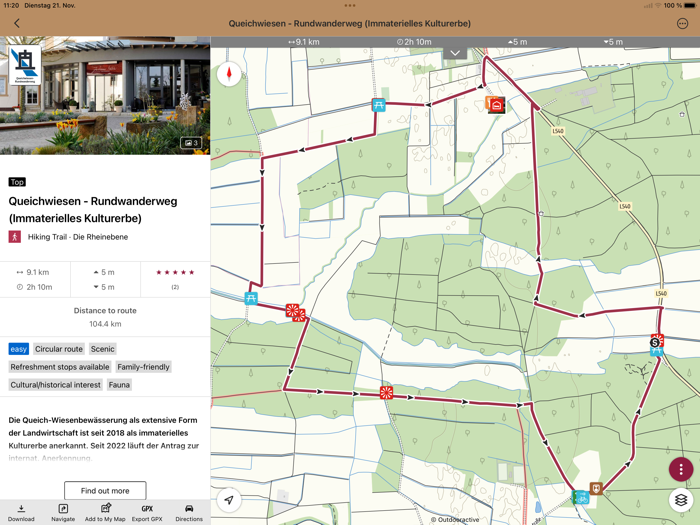Select Cultural/historical interest tag
This screenshot has width=700, height=525.
[x=56, y=385]
